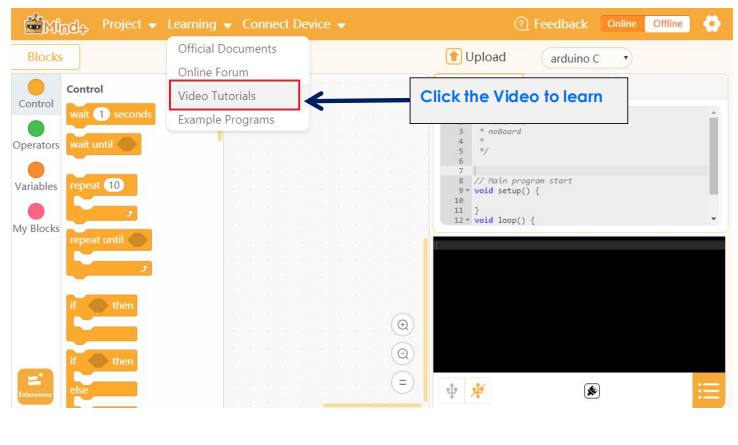
Task: Open the arduino C language dropdown
Action: pos(586,58)
